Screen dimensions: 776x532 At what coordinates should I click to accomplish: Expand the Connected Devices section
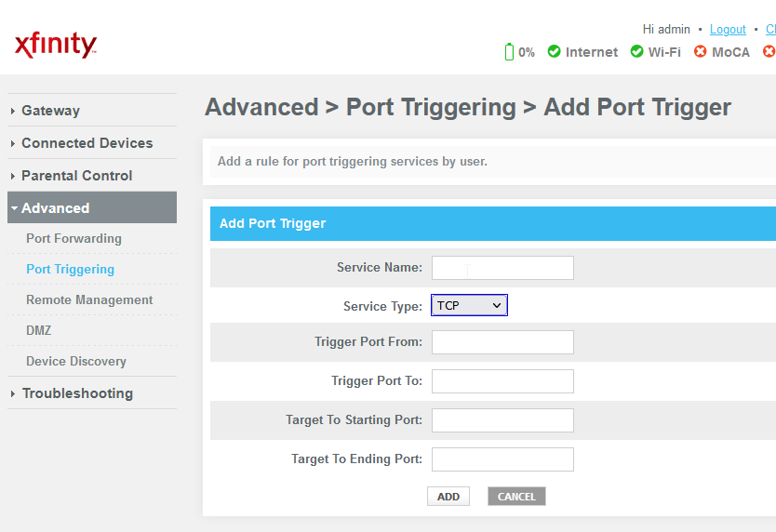(87, 143)
